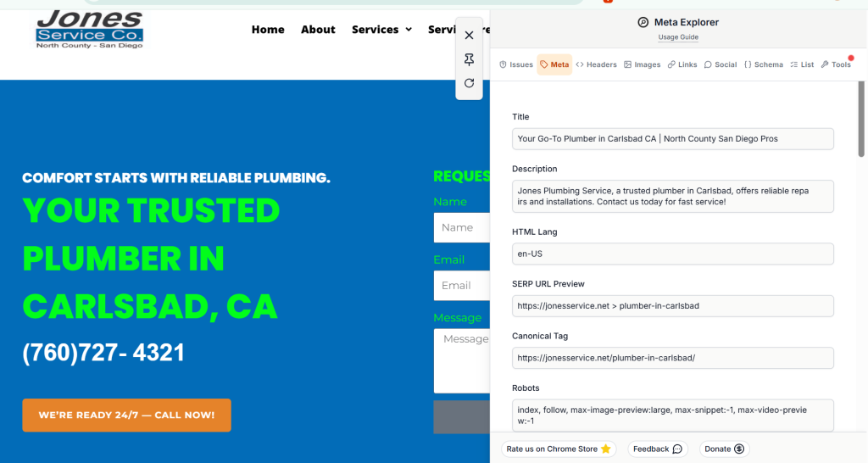Viewport: 868px width, 463px height.
Task: Click the refresh icon on panel
Action: point(469,83)
